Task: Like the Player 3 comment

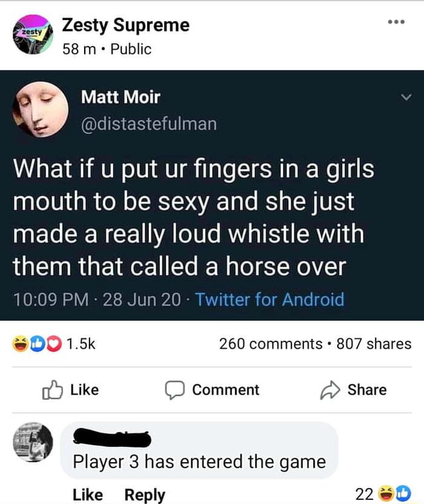Action: click(x=87, y=495)
